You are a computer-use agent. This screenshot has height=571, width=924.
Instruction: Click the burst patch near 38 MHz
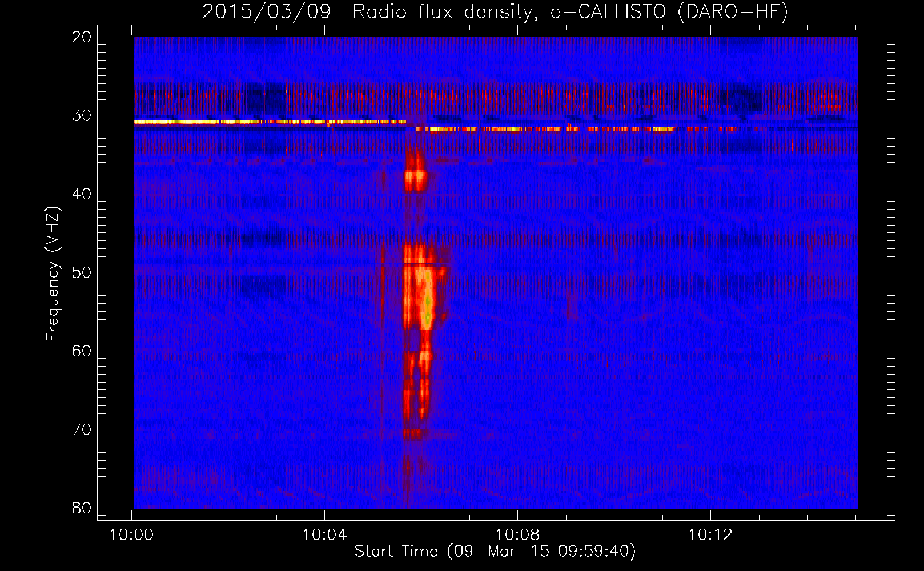click(x=415, y=180)
